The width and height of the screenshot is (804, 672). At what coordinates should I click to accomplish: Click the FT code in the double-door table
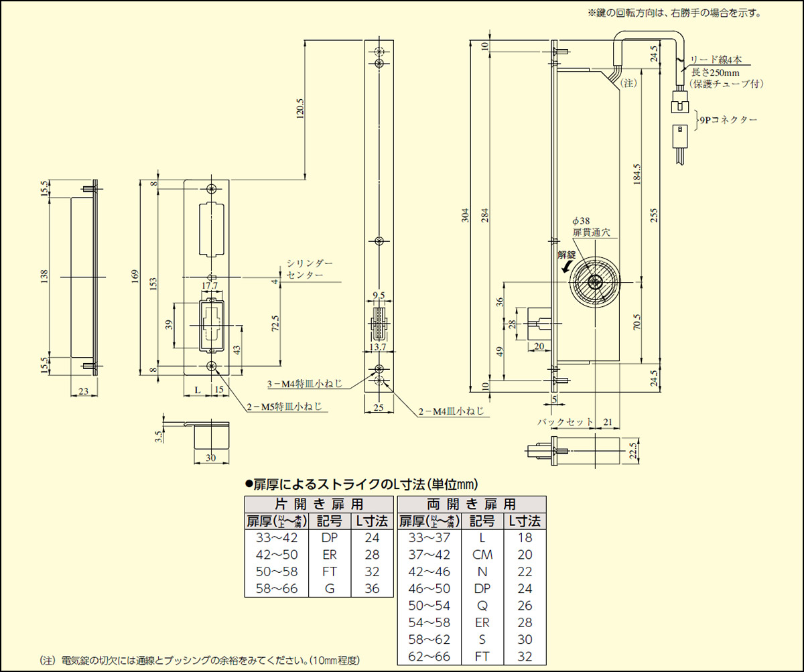(482, 657)
